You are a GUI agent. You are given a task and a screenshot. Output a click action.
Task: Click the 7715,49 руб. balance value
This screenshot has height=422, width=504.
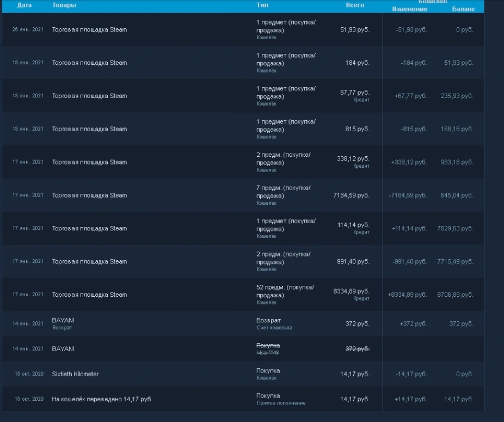click(456, 261)
